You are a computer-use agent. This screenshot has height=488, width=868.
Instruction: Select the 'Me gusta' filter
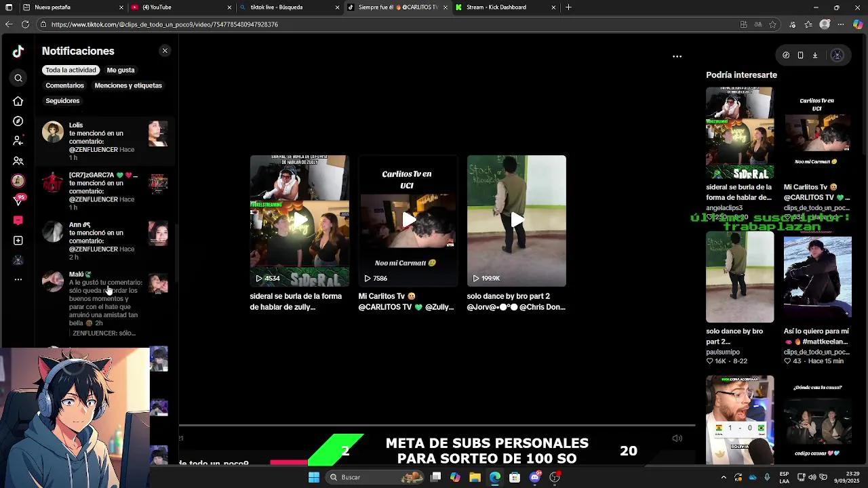point(121,70)
